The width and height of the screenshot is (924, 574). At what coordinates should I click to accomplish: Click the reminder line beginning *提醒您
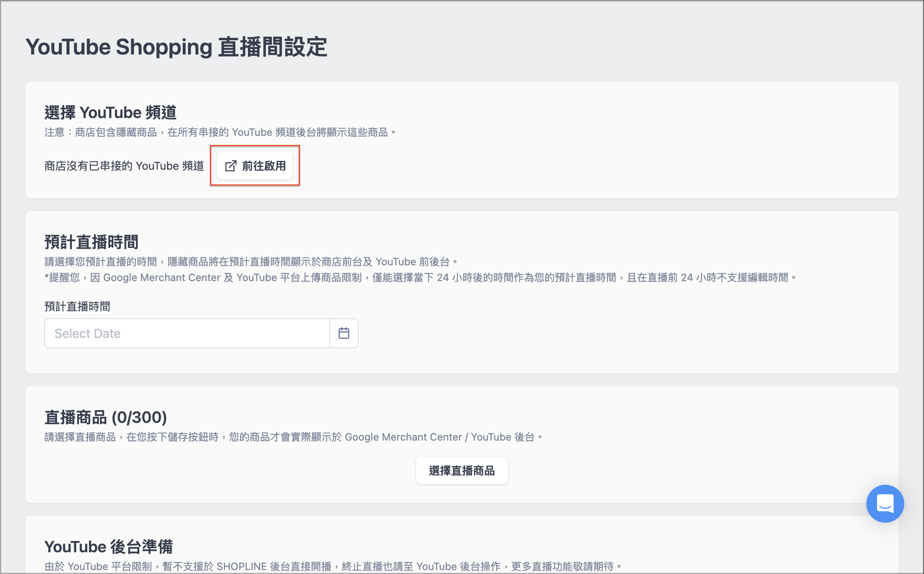coord(420,278)
